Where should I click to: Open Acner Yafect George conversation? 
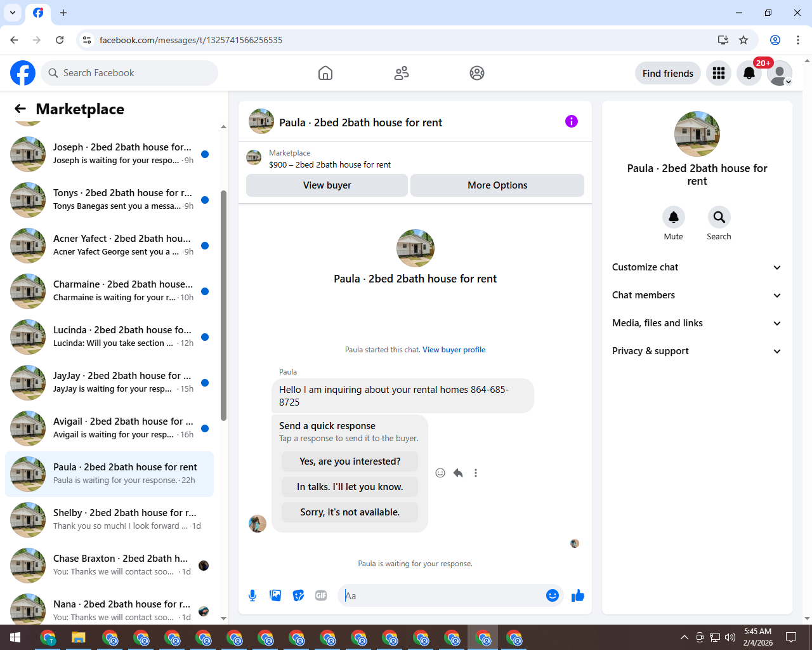point(109,246)
